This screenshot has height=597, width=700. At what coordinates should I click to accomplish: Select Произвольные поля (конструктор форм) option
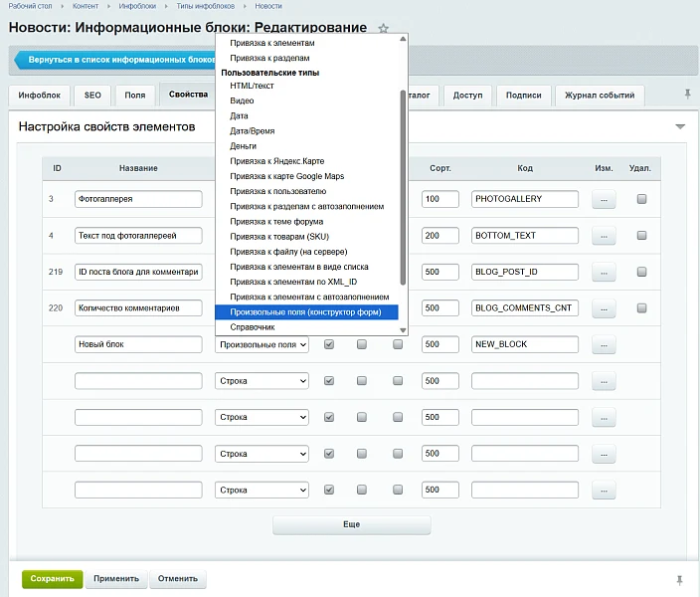pyautogui.click(x=306, y=311)
